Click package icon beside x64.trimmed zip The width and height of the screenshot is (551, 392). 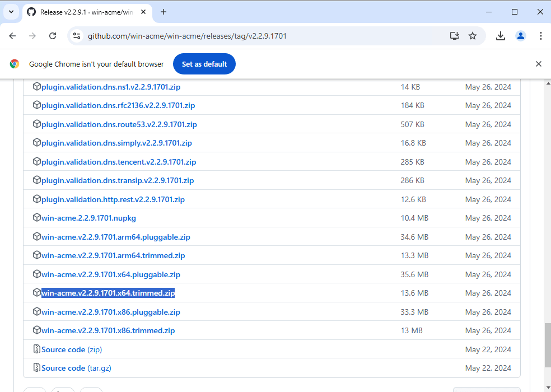[36, 293]
